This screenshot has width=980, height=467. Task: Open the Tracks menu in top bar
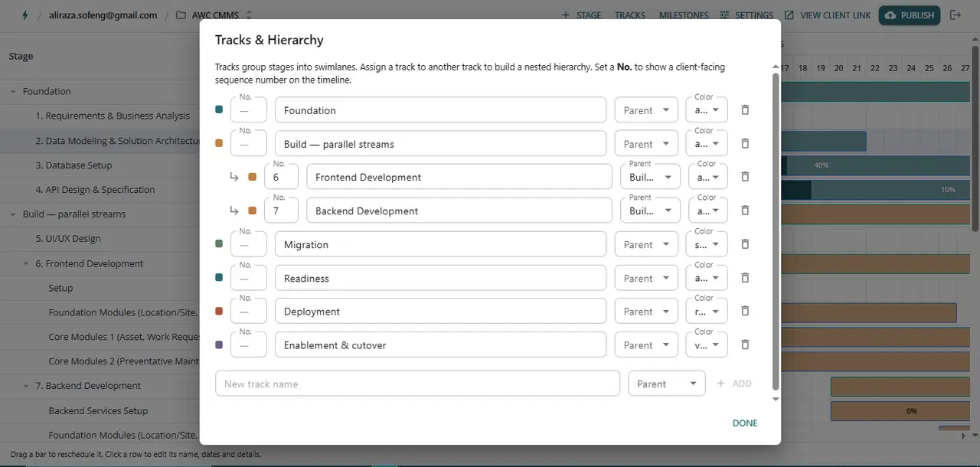630,15
